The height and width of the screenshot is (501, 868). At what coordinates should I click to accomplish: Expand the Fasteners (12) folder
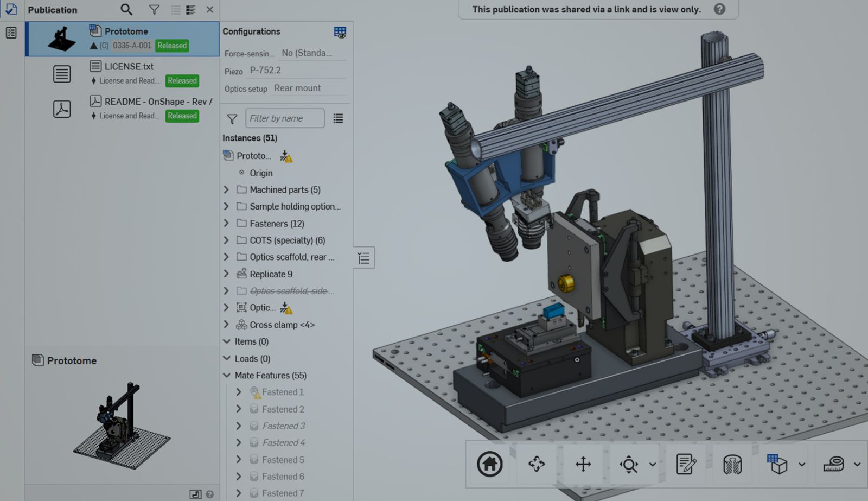[227, 223]
